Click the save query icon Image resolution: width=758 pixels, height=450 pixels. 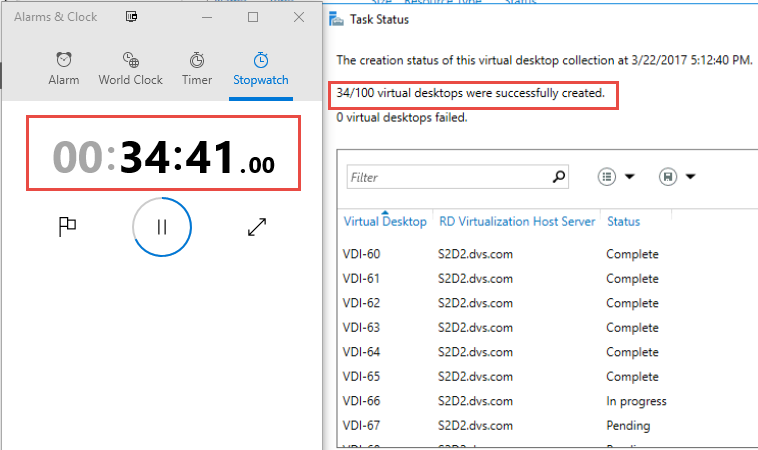pyautogui.click(x=668, y=177)
